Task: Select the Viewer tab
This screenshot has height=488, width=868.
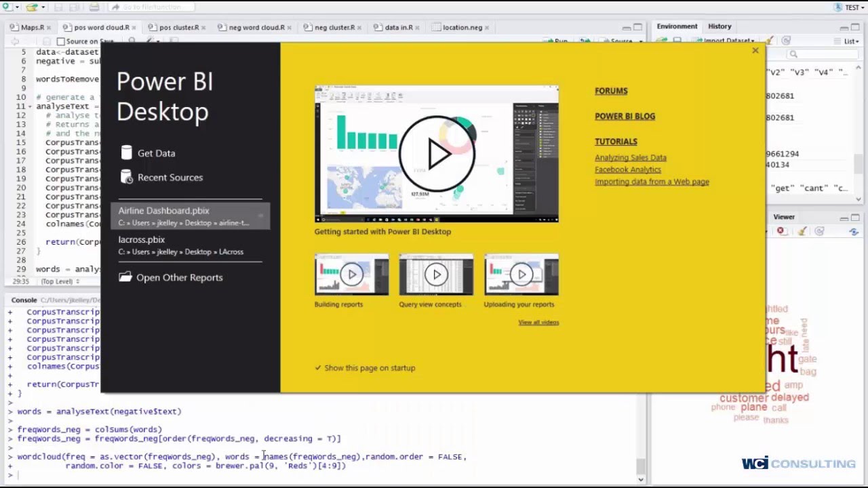Action: (x=784, y=217)
